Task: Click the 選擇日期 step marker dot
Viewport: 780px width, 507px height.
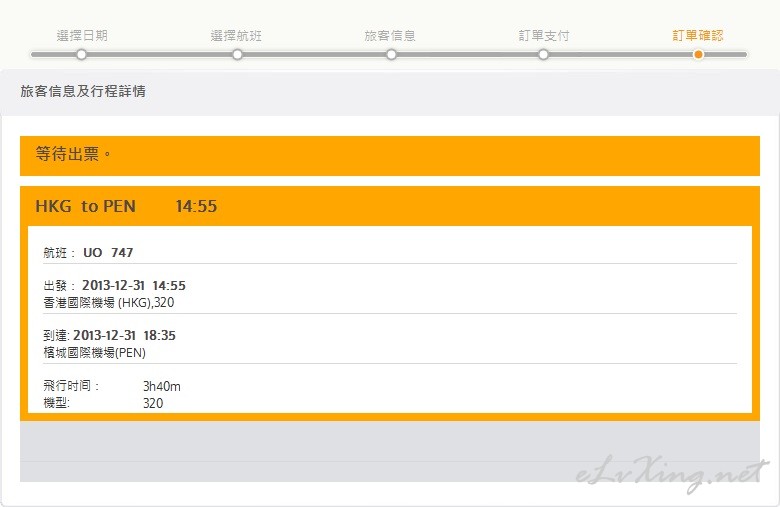Action: (82, 54)
